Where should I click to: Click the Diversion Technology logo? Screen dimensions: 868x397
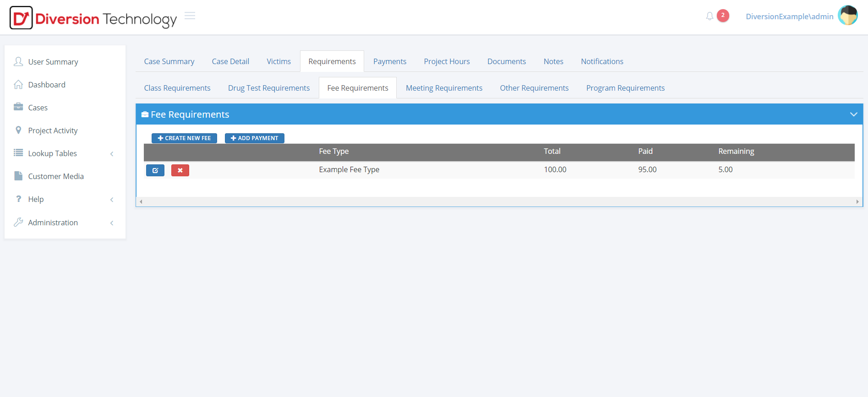(x=93, y=18)
